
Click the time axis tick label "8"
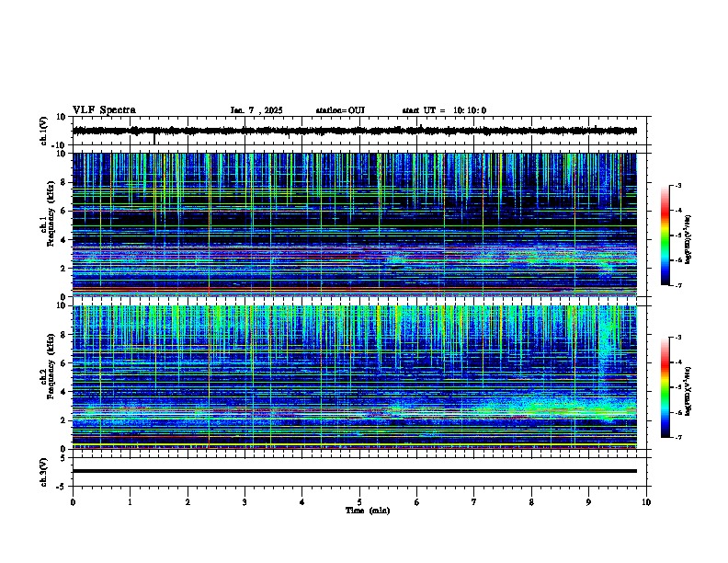click(531, 502)
